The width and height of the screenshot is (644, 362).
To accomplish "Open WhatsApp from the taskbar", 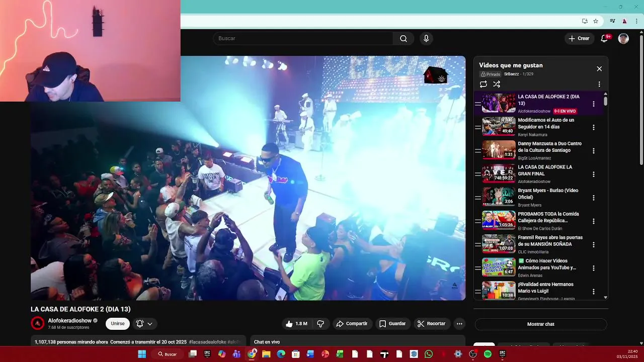I will point(428,354).
